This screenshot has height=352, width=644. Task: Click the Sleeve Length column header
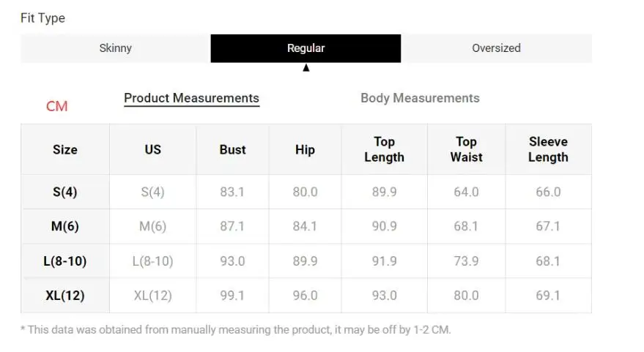click(548, 150)
